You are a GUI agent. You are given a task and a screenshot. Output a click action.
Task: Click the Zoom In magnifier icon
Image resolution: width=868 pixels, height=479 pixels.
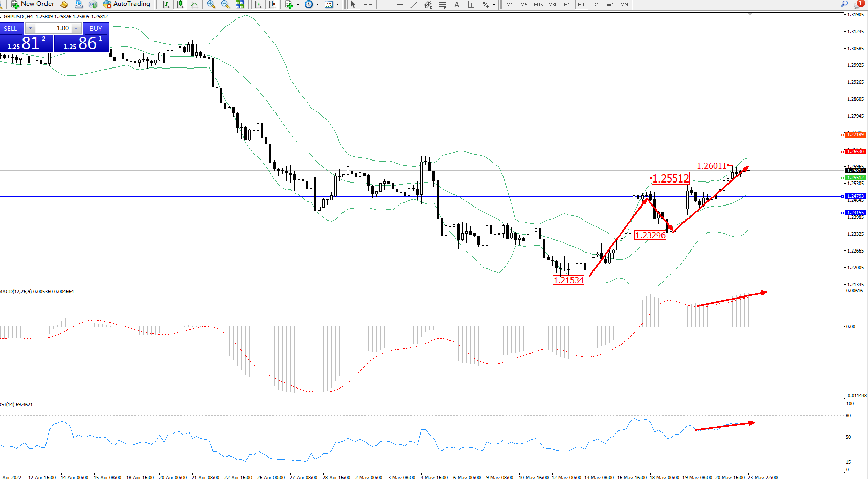point(211,4)
